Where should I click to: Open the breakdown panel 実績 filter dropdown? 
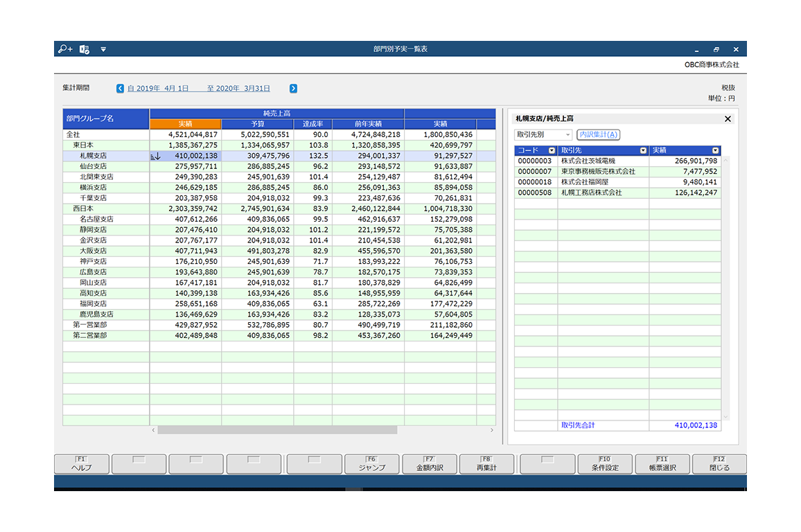[x=715, y=150]
